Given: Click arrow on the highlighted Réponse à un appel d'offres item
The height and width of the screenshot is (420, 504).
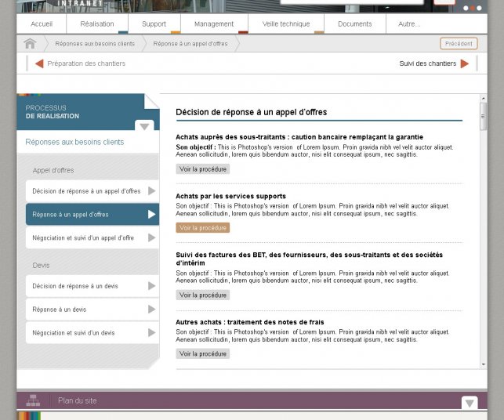Looking at the screenshot, I should point(152,215).
